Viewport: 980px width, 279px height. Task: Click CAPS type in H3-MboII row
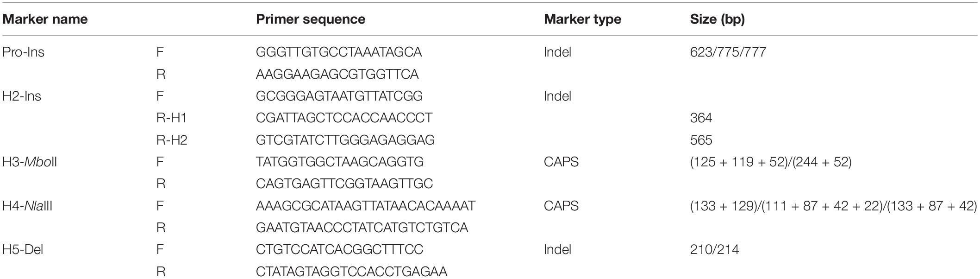click(562, 162)
